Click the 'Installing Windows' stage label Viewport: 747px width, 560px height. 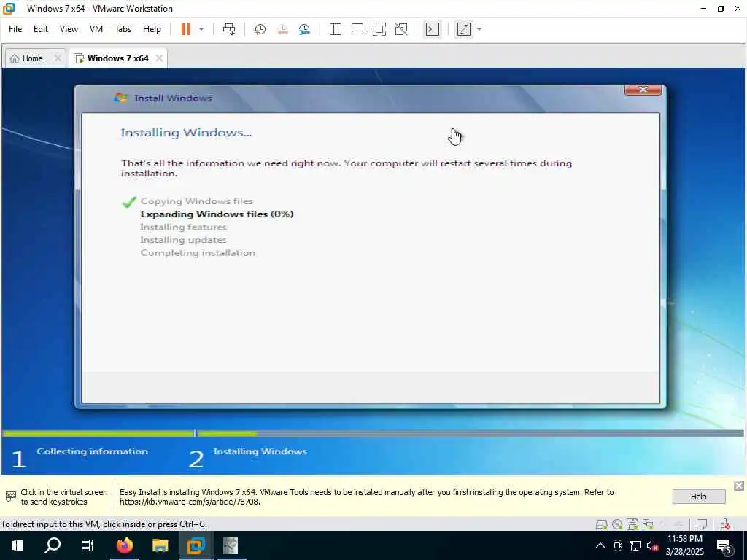pyautogui.click(x=260, y=451)
